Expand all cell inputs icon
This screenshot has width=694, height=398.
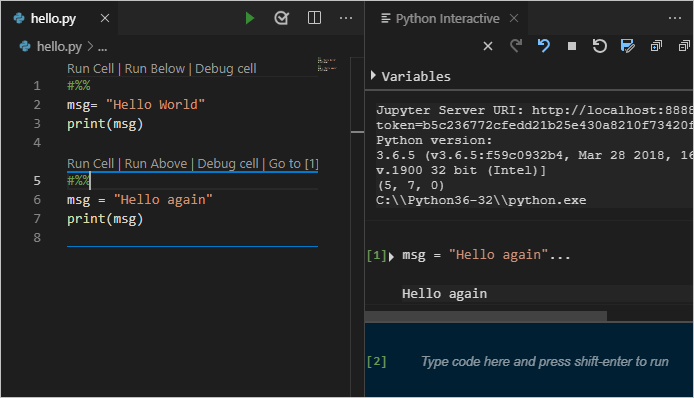[656, 46]
